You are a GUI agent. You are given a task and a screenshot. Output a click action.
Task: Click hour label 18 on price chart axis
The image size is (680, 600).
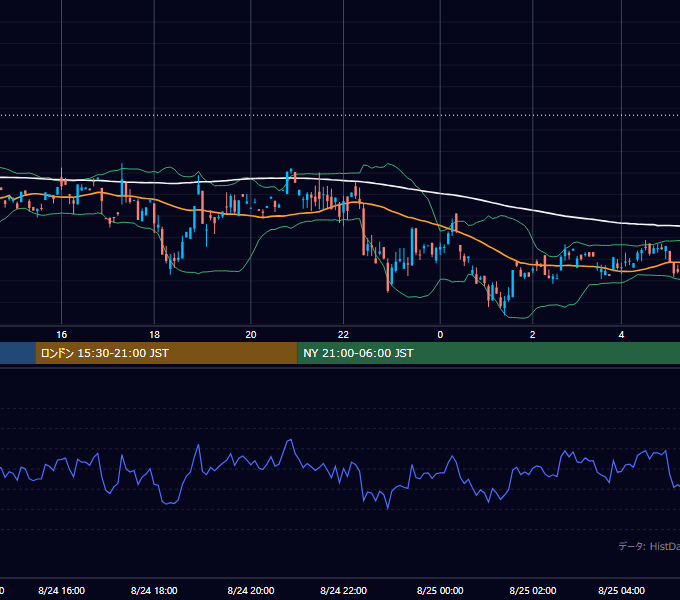[x=154, y=334]
